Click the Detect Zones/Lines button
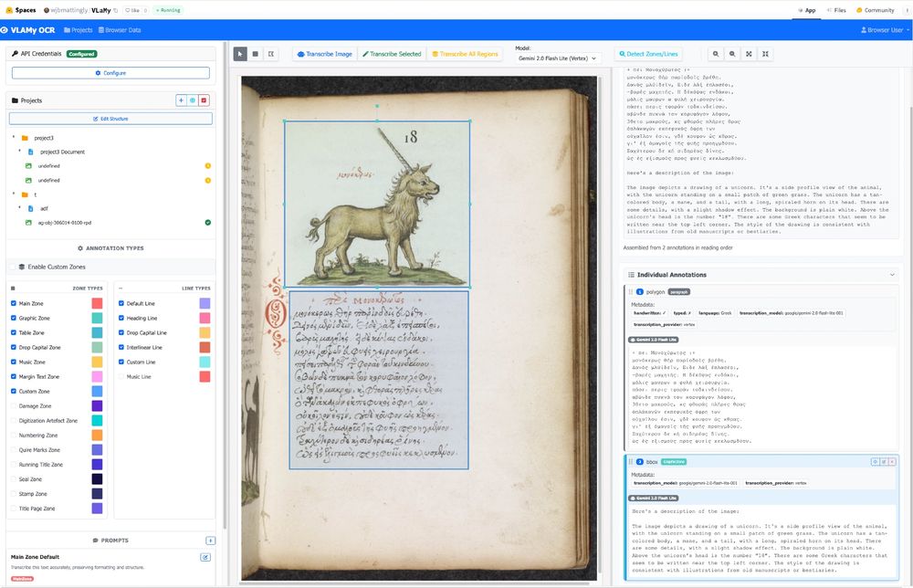The height and width of the screenshot is (588, 913). (x=648, y=54)
